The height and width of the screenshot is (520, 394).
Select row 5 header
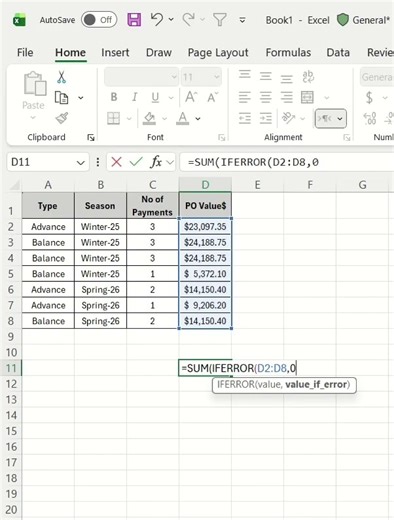(11, 274)
